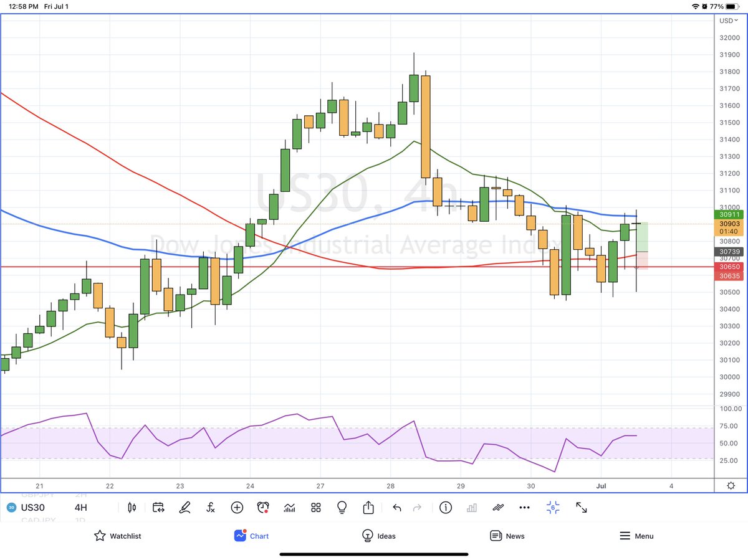
Task: Tap the lightbulb publish idea icon
Action: point(342,508)
